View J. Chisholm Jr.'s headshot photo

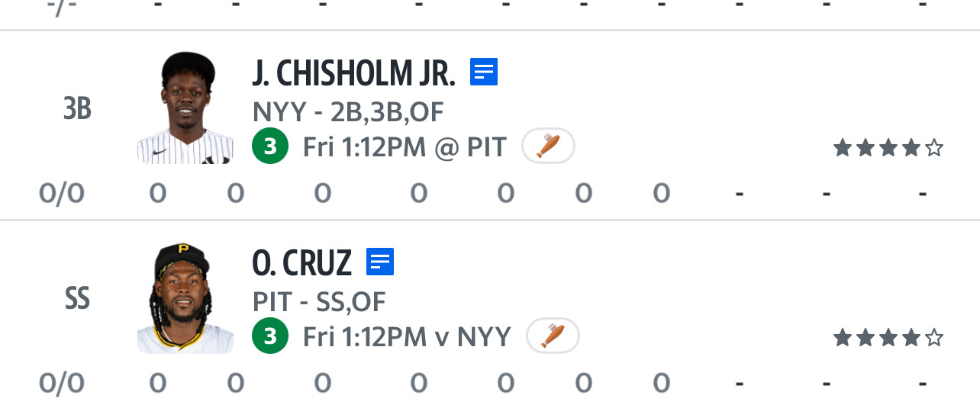pyautogui.click(x=185, y=108)
